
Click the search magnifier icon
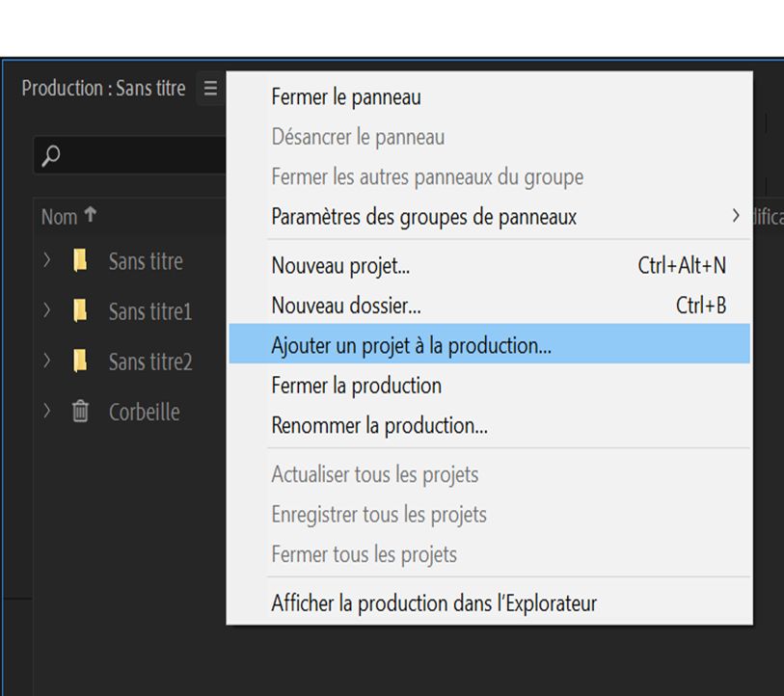tap(48, 154)
